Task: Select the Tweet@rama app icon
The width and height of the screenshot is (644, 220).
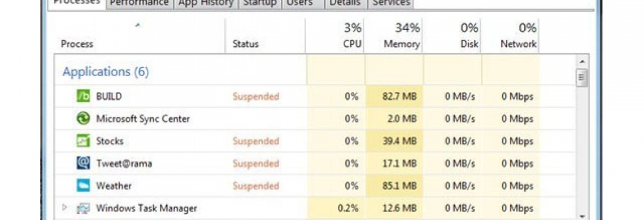Action: 84,164
